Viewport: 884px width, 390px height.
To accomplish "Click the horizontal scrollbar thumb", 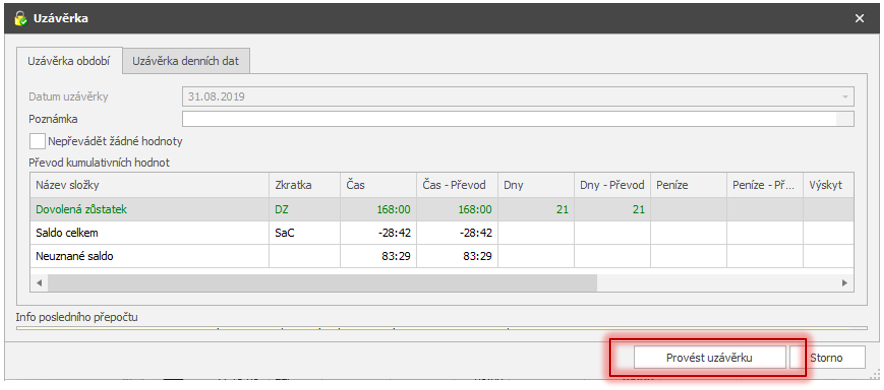I will click(322, 283).
